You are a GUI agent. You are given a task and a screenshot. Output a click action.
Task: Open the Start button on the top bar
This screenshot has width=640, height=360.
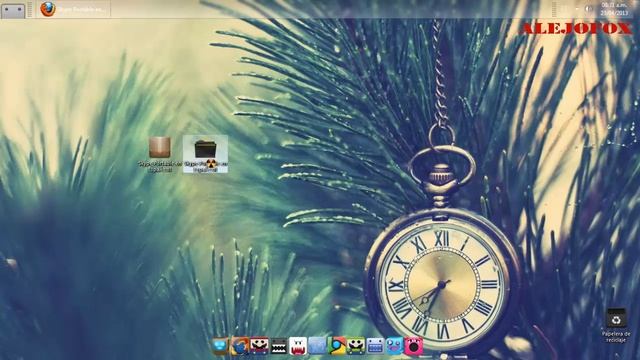click(x=13, y=10)
